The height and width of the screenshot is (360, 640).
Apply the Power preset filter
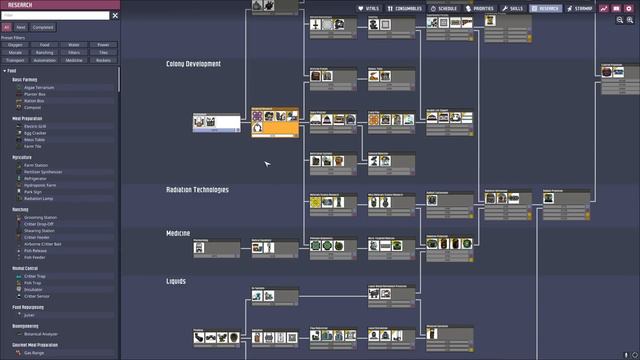(x=103, y=45)
